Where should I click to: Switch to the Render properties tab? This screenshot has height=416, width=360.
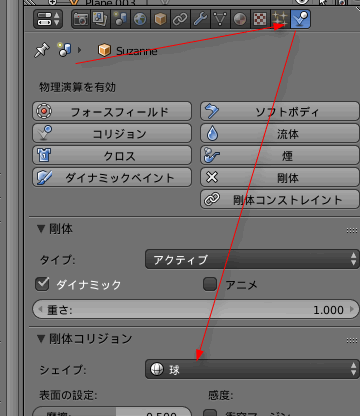[81, 19]
